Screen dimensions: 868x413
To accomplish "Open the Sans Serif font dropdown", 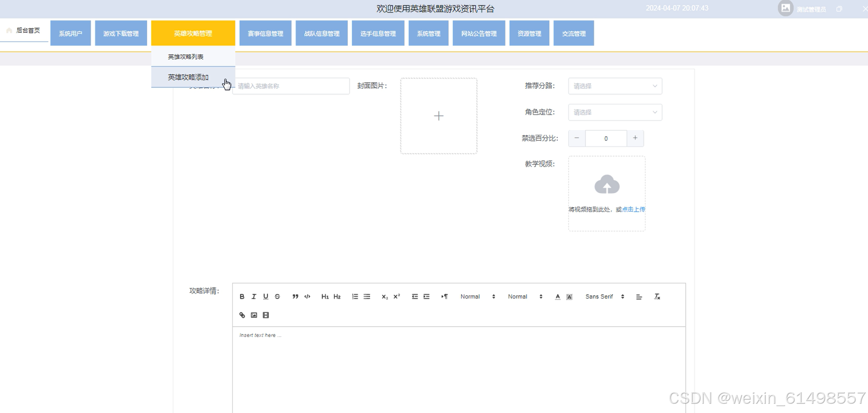I will 605,297.
